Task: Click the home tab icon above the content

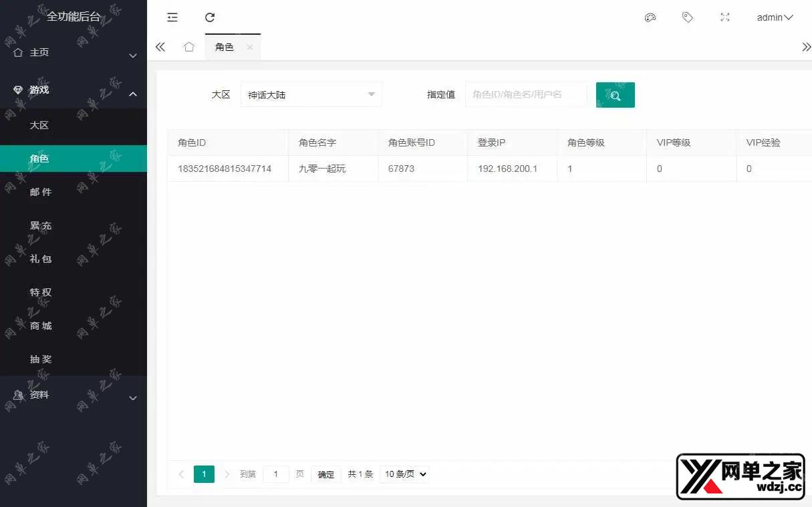Action: tap(189, 47)
